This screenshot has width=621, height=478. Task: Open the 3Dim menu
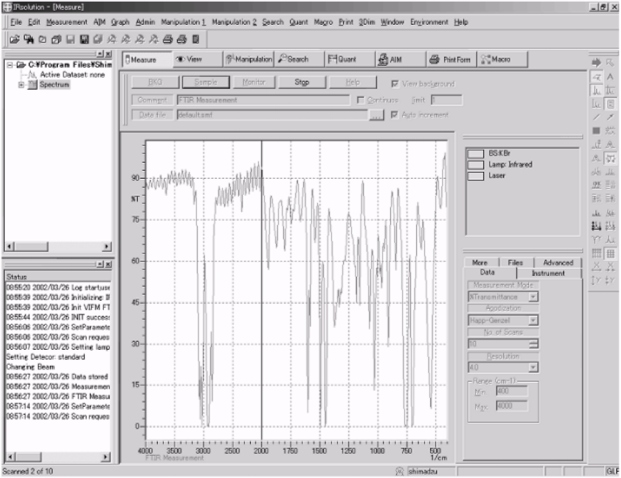pyautogui.click(x=367, y=22)
